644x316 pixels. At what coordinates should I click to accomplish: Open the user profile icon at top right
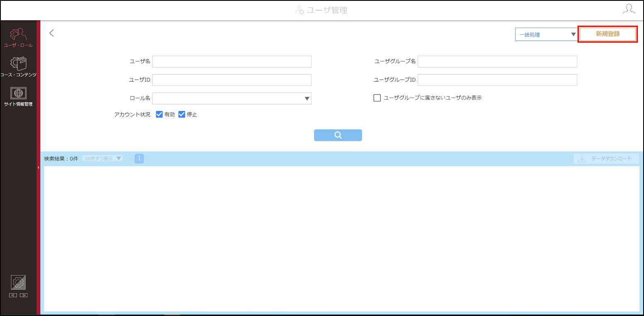click(x=629, y=9)
